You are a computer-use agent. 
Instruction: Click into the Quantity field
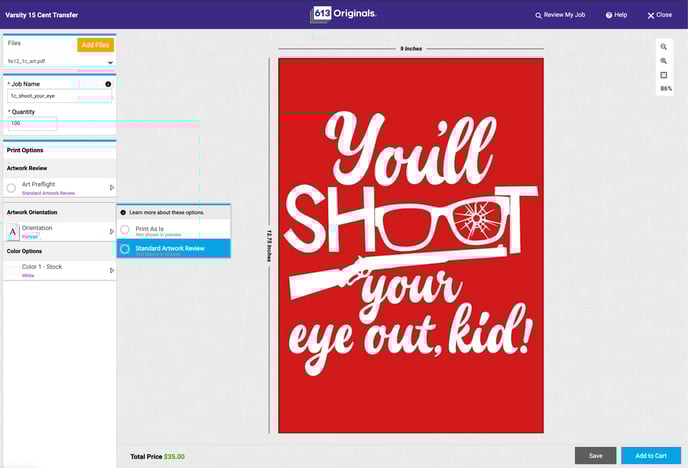[32, 123]
